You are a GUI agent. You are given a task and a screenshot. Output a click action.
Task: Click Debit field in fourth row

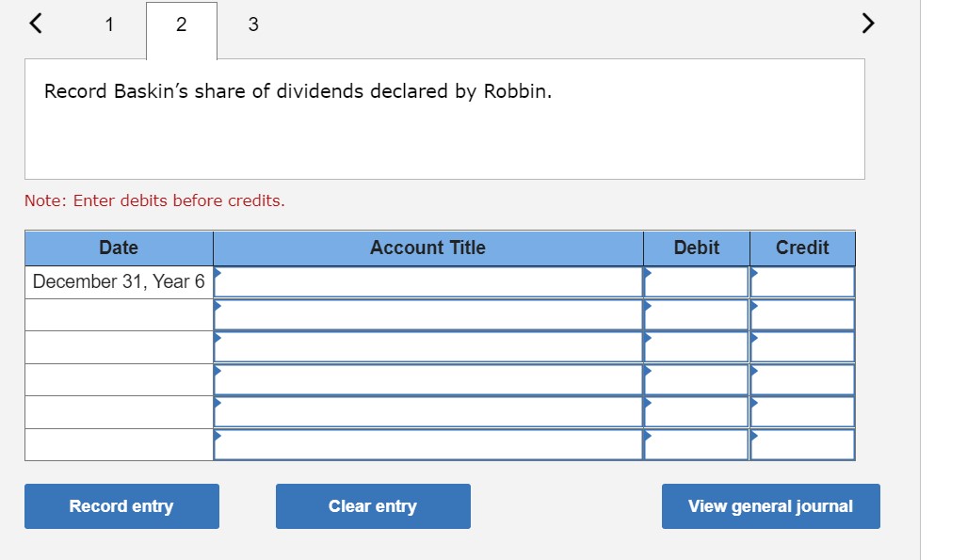pos(696,380)
